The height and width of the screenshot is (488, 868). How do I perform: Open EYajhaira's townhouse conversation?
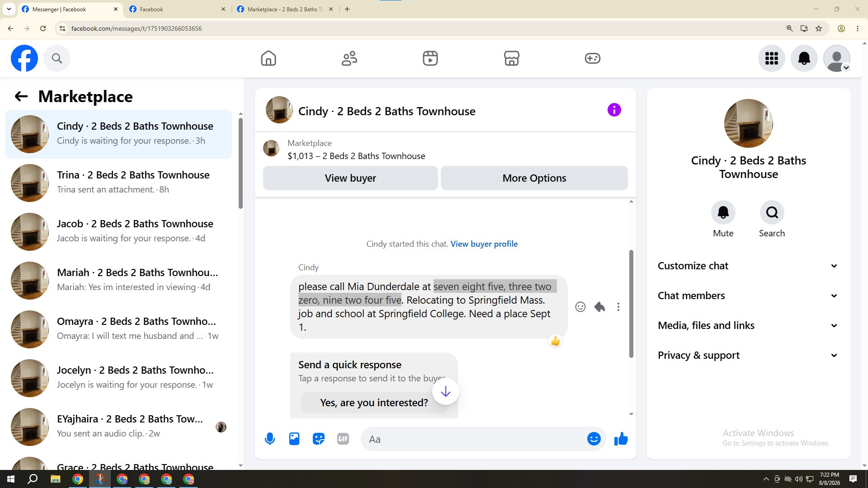[x=118, y=427]
